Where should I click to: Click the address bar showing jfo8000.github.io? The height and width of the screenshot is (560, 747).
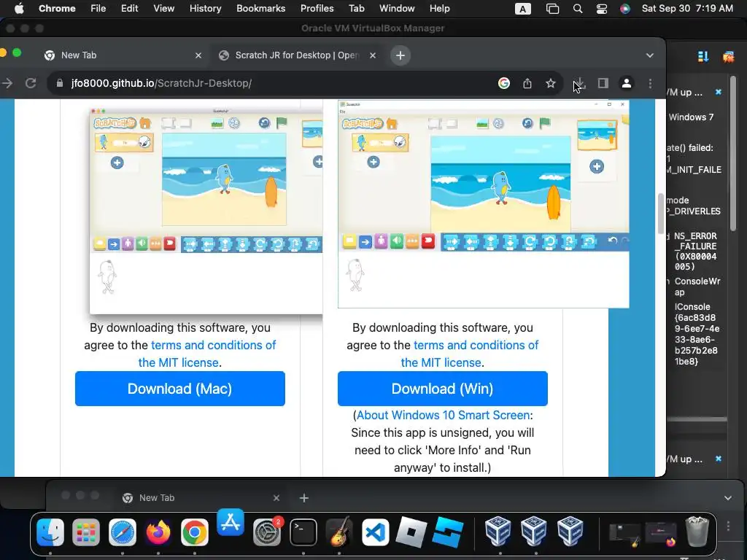271,83
